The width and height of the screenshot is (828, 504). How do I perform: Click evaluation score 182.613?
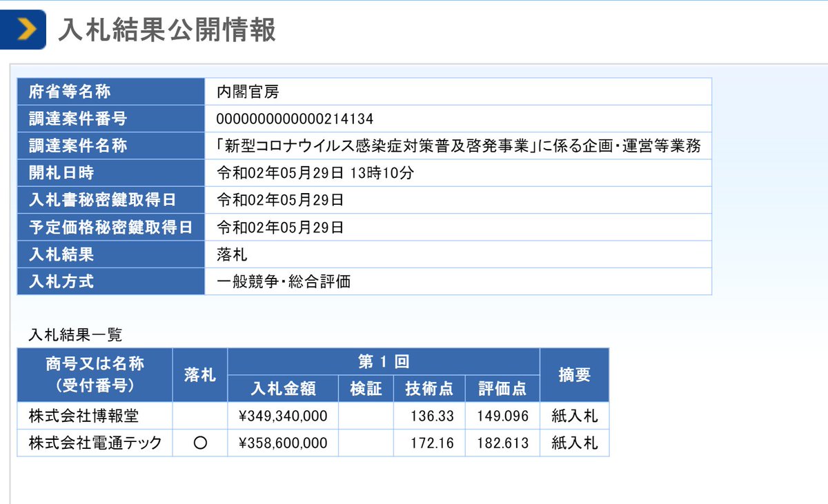(502, 443)
